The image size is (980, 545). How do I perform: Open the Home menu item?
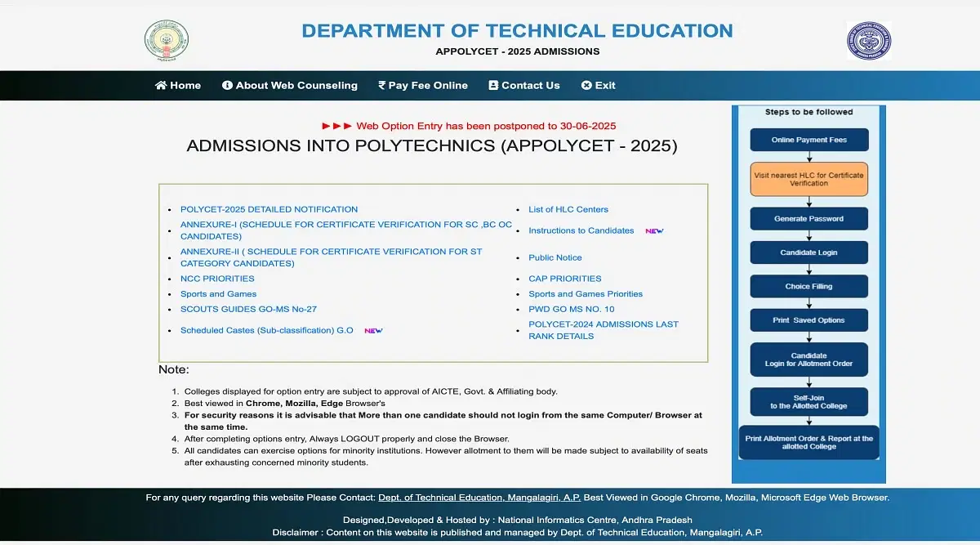click(x=178, y=85)
